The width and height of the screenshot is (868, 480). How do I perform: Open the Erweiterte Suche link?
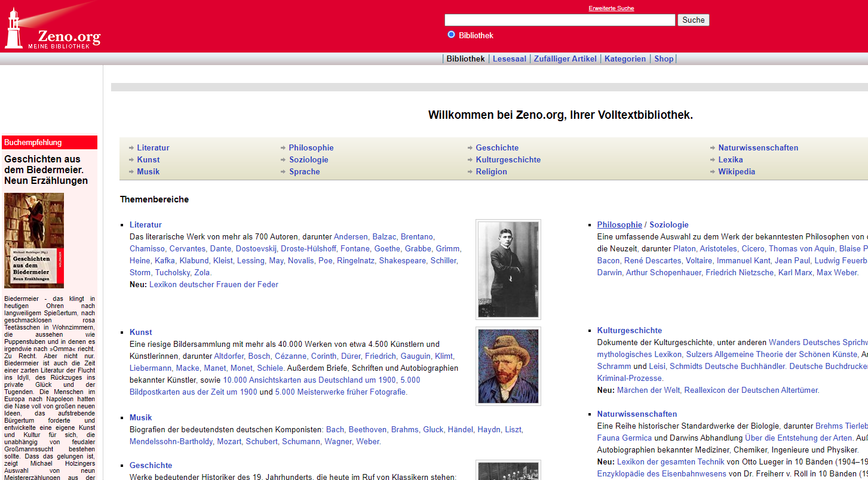pos(611,8)
